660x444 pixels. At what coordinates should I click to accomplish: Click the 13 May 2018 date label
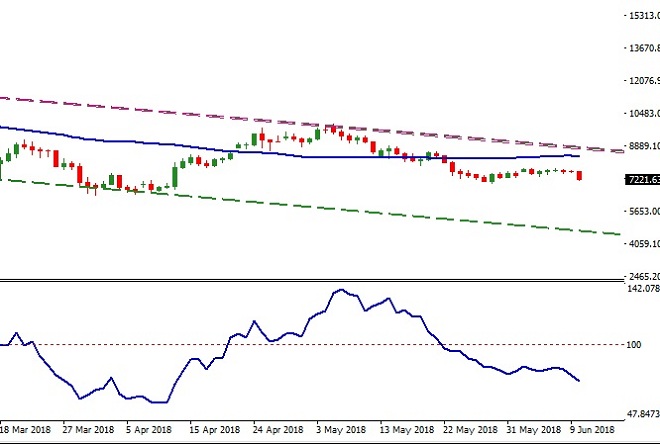coord(407,430)
